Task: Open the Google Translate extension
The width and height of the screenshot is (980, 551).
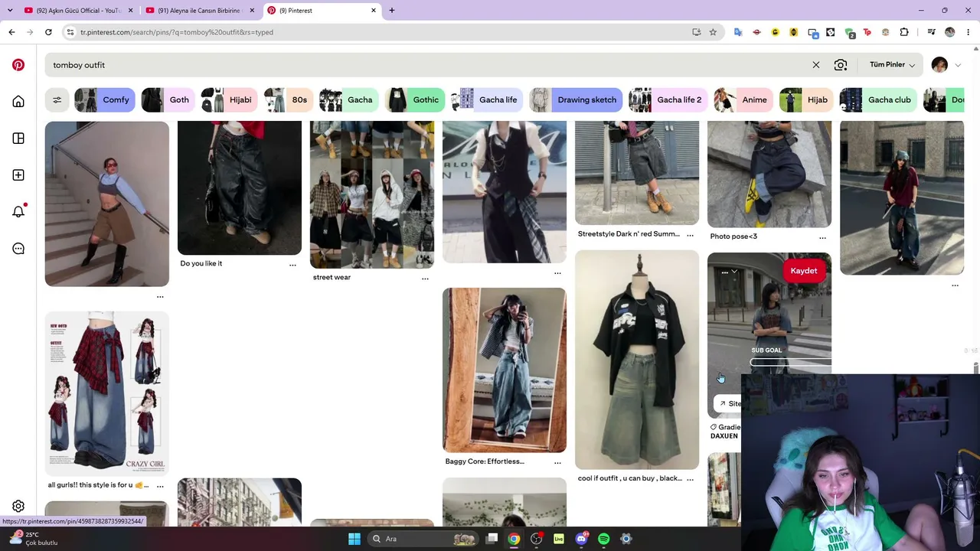Action: tap(738, 32)
